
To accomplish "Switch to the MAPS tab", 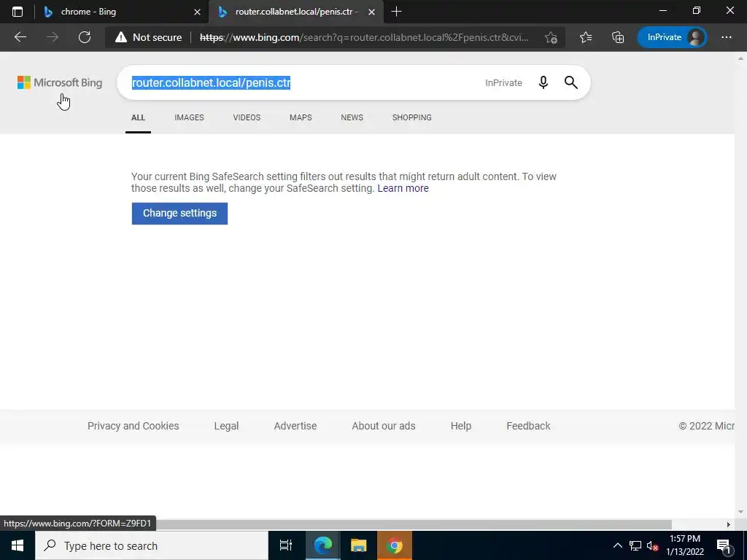I will (x=301, y=117).
